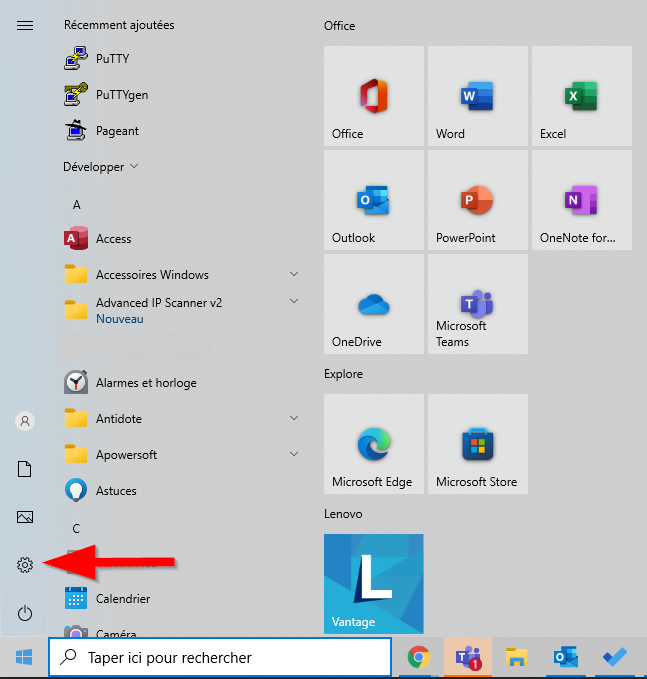Click the Office group header
The width and height of the screenshot is (647, 679).
(340, 26)
